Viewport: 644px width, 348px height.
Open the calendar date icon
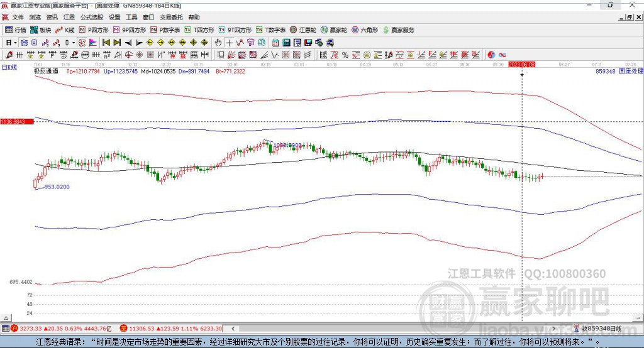point(275,43)
